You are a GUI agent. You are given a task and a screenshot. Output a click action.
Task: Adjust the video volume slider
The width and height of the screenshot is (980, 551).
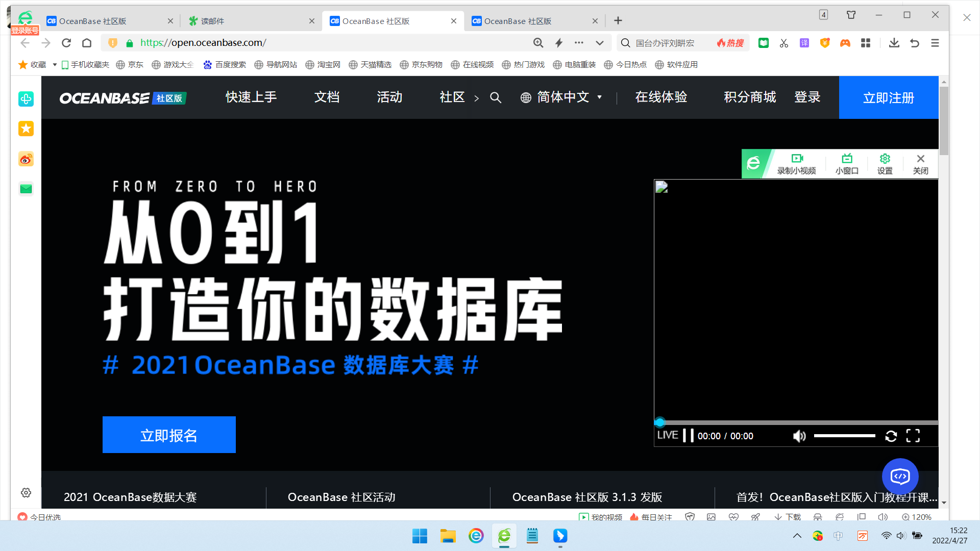tap(845, 436)
